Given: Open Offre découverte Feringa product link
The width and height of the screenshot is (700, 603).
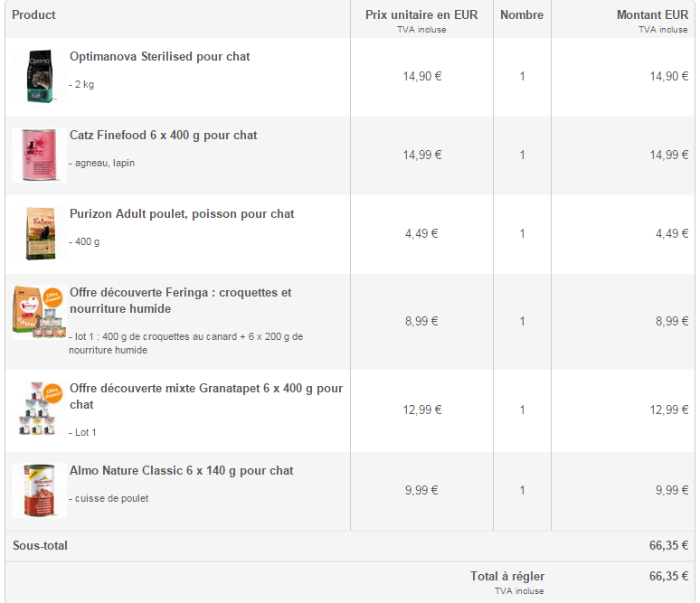Looking at the screenshot, I should tap(180, 293).
